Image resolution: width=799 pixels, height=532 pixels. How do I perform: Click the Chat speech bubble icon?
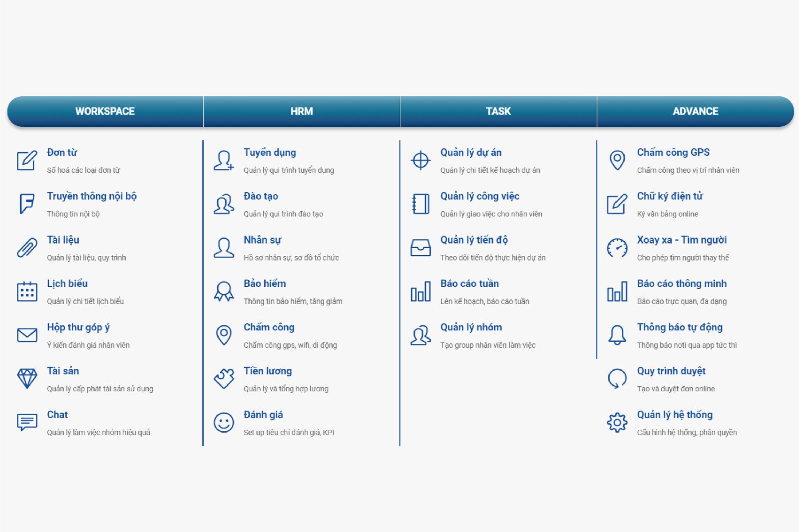27,422
